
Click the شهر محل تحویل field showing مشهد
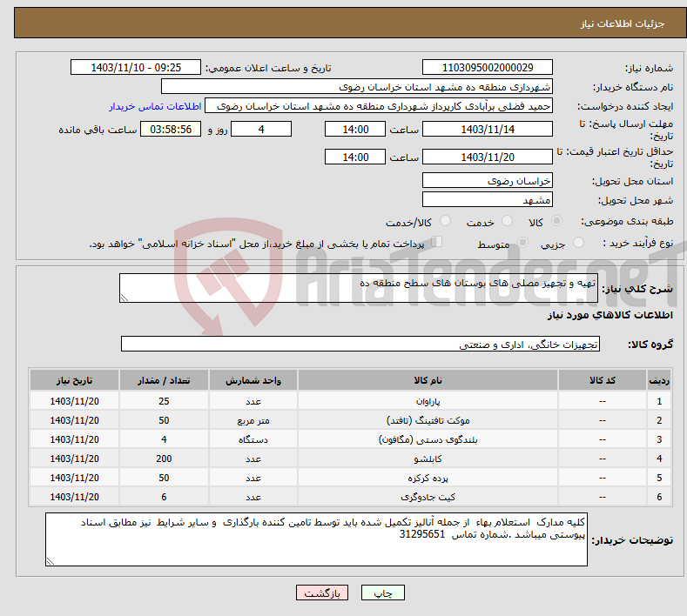[x=487, y=200]
